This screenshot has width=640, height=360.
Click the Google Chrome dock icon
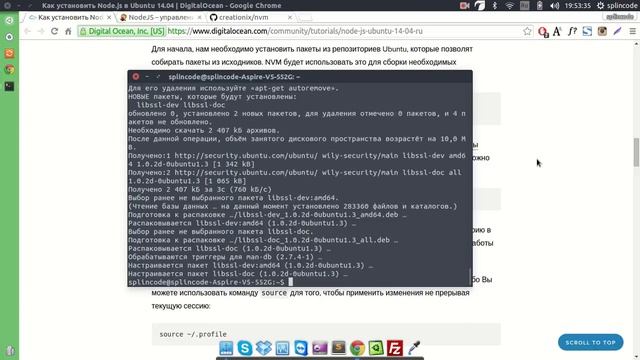(357, 348)
